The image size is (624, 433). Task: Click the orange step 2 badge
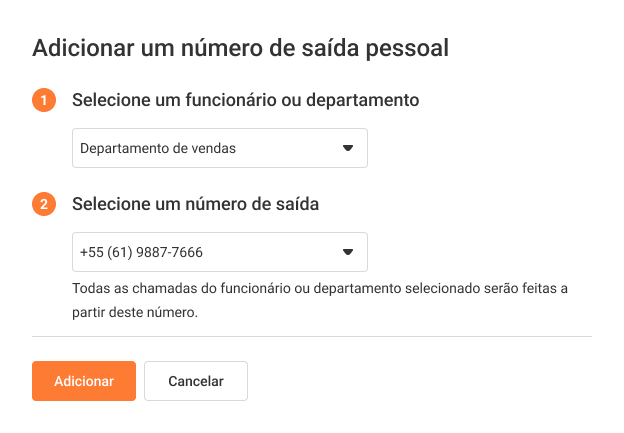(x=44, y=205)
